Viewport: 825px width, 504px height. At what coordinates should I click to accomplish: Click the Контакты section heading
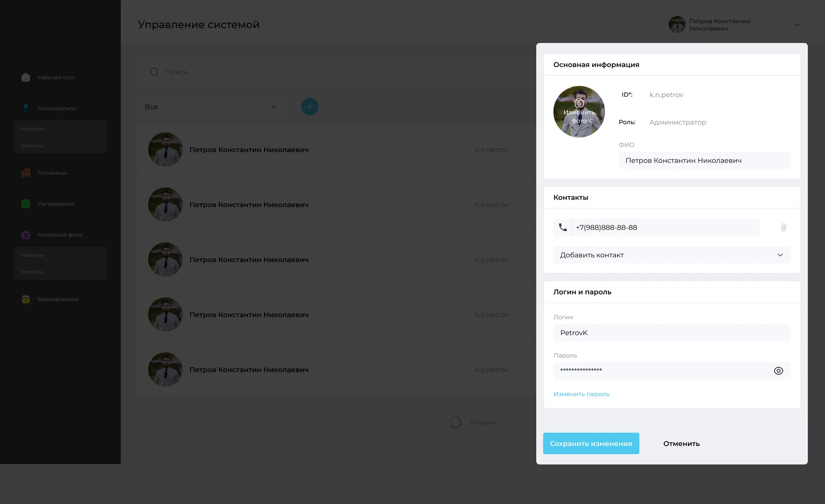(571, 197)
